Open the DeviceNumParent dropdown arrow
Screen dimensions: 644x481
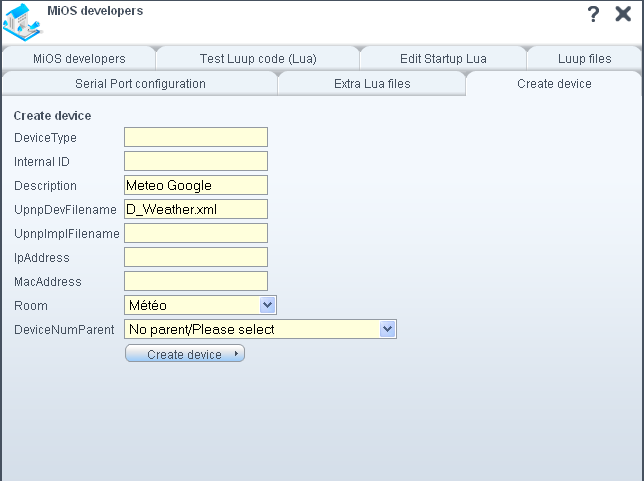coord(387,329)
